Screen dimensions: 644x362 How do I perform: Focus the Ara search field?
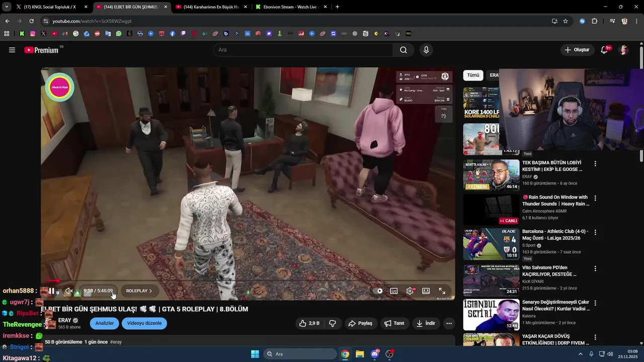pyautogui.click(x=303, y=50)
